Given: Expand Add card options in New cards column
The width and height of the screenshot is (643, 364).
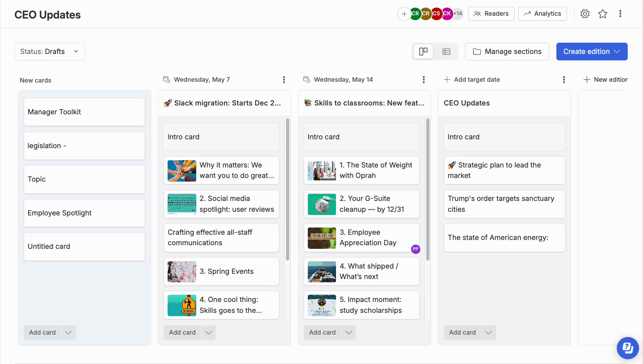Looking at the screenshot, I should tap(68, 333).
